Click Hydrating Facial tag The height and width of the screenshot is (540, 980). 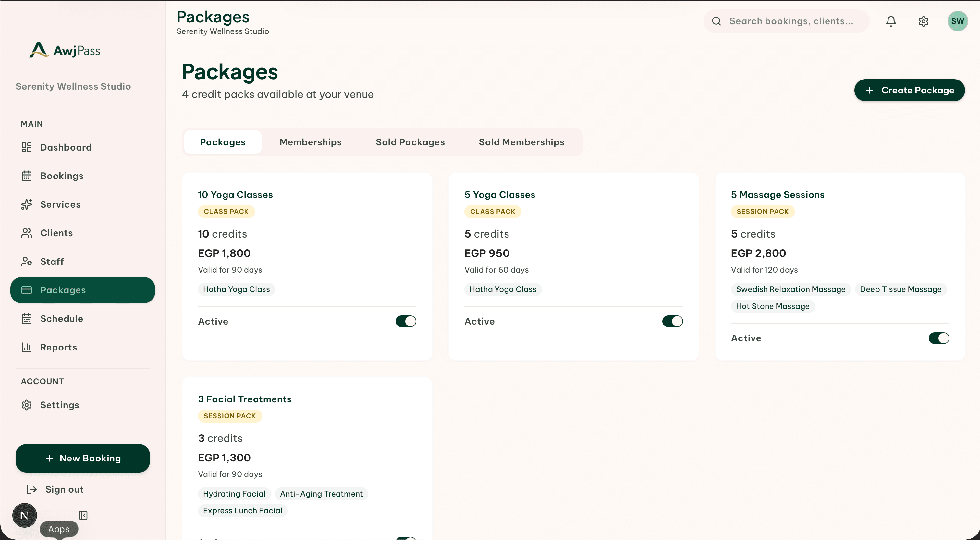coord(234,494)
